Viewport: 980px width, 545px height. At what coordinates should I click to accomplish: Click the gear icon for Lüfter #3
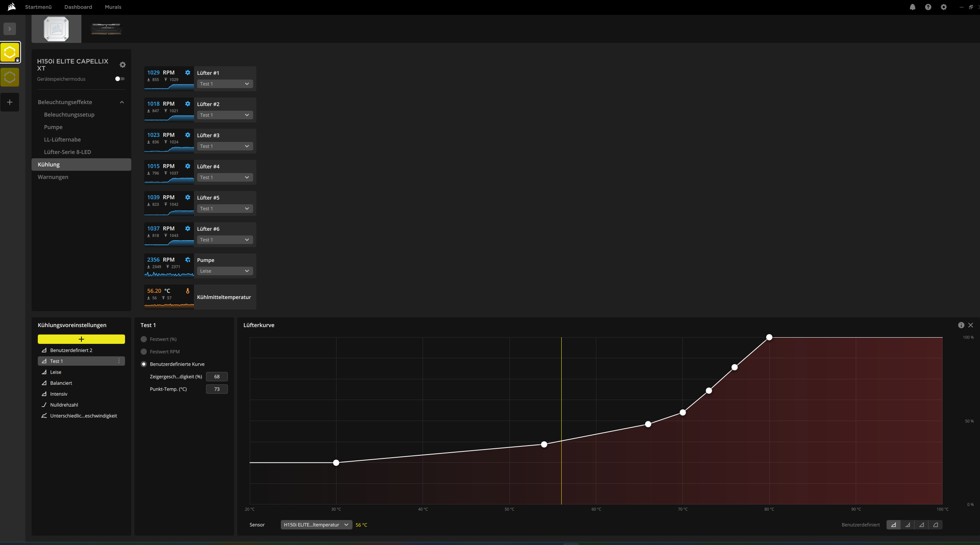[x=188, y=135]
